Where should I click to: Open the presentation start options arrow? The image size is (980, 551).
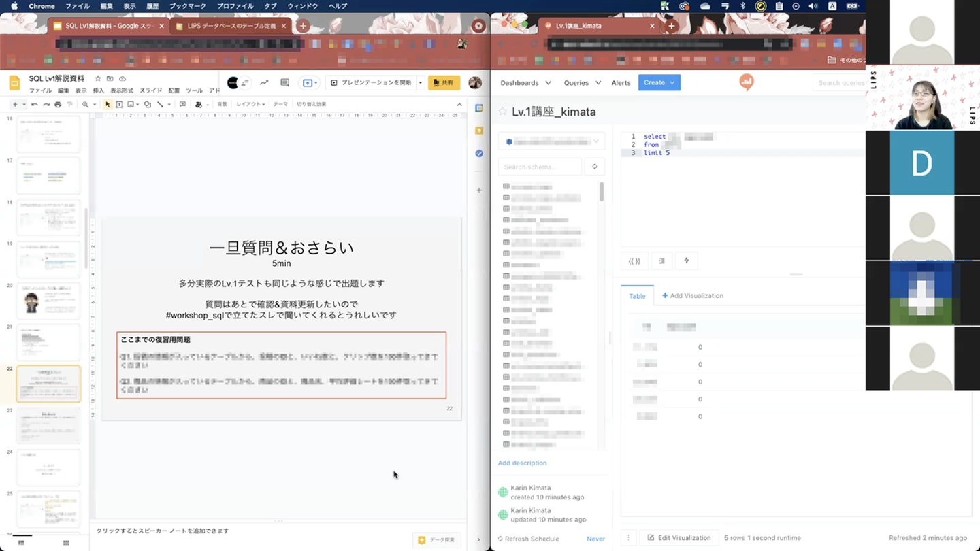click(x=420, y=83)
